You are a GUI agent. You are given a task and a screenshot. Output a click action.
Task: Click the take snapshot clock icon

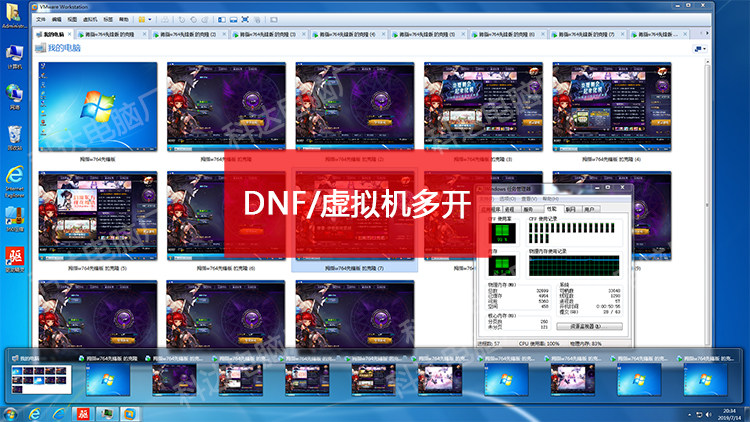coord(182,20)
